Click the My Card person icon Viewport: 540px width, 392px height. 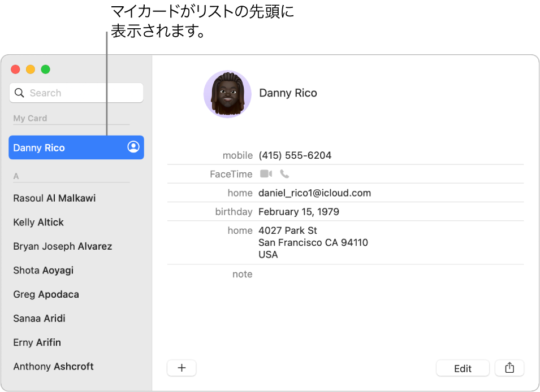[133, 147]
